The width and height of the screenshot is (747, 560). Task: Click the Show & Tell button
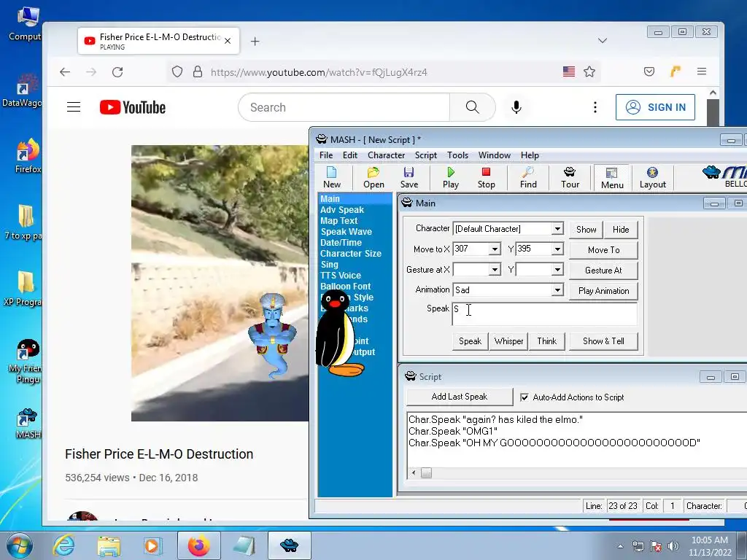[x=603, y=341]
